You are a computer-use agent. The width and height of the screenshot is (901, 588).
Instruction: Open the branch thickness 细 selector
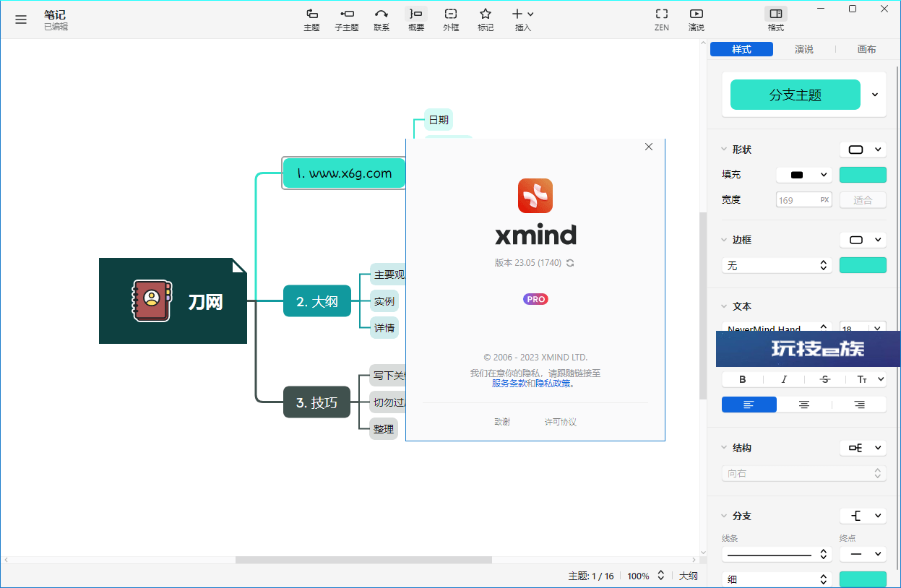pos(777,579)
